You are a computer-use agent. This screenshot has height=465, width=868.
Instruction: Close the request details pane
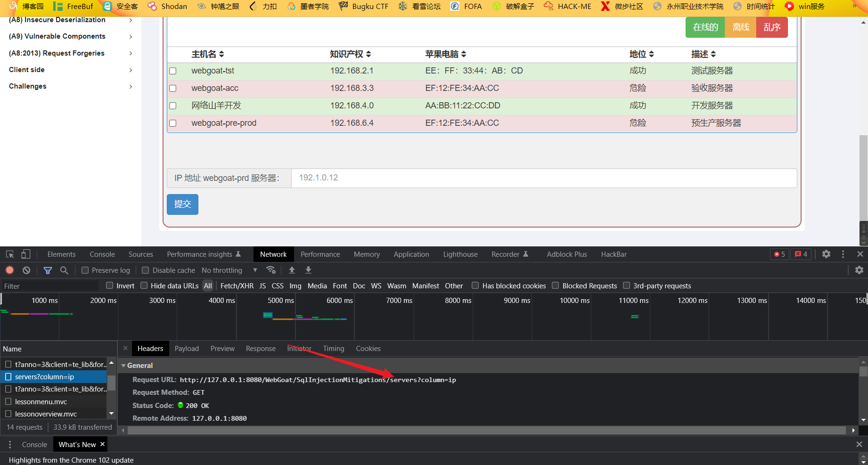(125, 349)
